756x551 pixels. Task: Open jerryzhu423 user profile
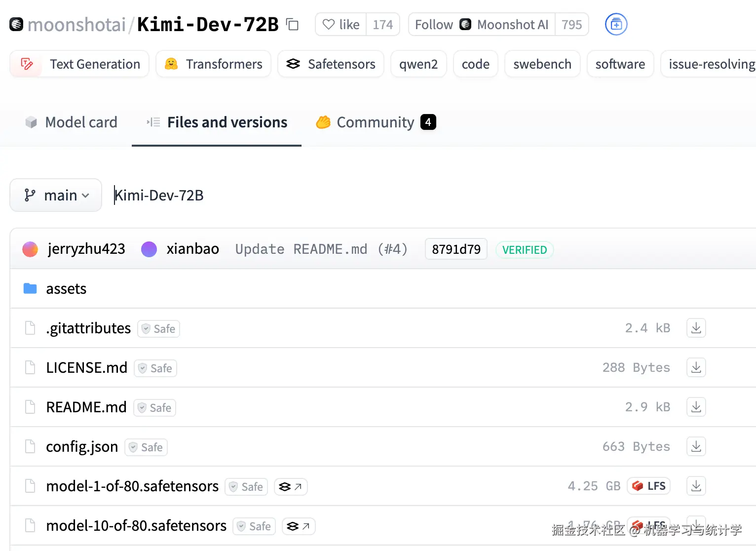(x=86, y=249)
